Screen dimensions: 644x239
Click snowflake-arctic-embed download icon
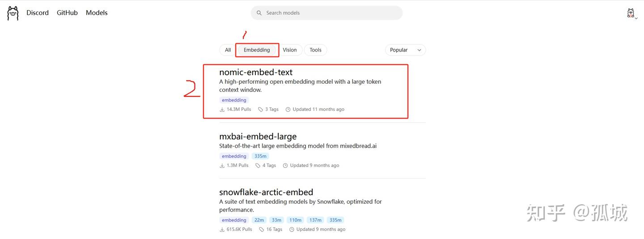tap(222, 229)
